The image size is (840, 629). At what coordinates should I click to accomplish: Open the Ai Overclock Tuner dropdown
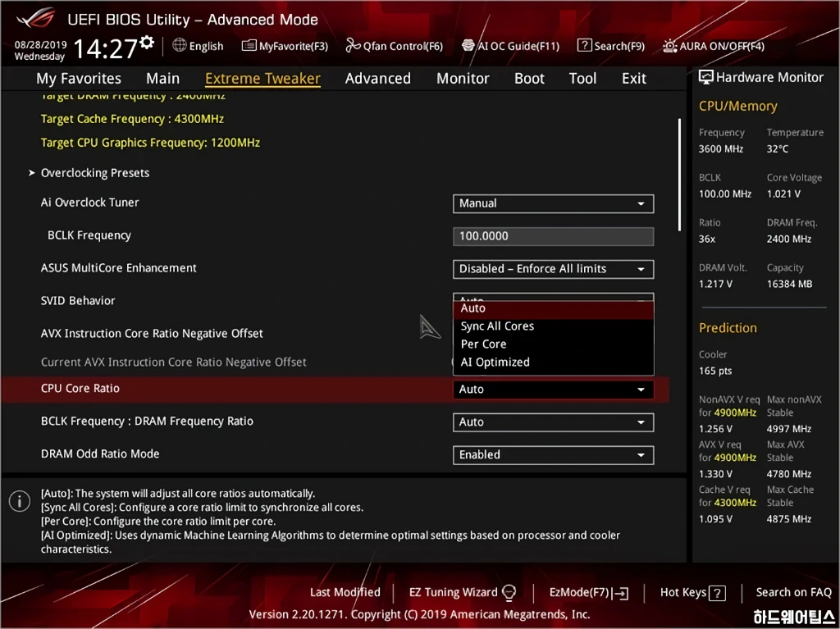coord(554,203)
